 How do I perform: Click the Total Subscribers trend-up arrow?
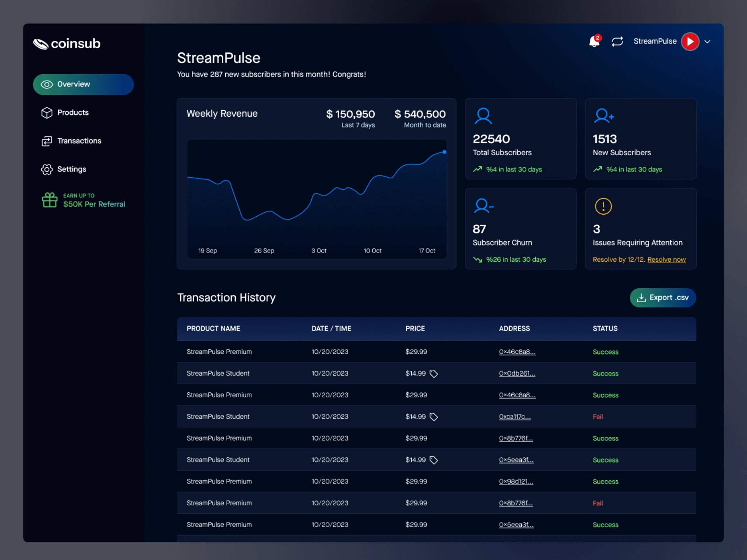tap(477, 169)
